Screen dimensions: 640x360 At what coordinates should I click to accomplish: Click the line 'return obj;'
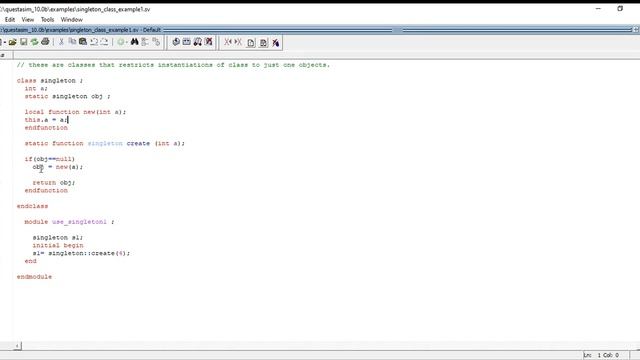coord(54,182)
